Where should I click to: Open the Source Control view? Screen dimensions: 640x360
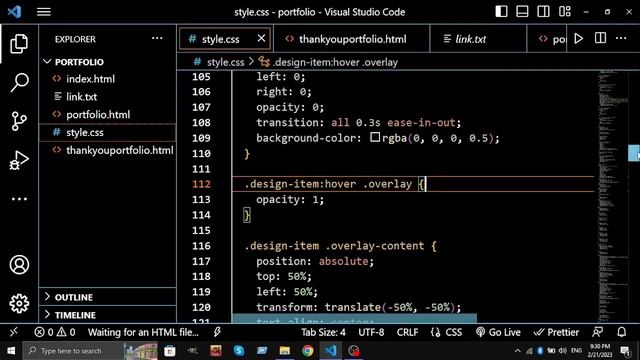point(19,121)
